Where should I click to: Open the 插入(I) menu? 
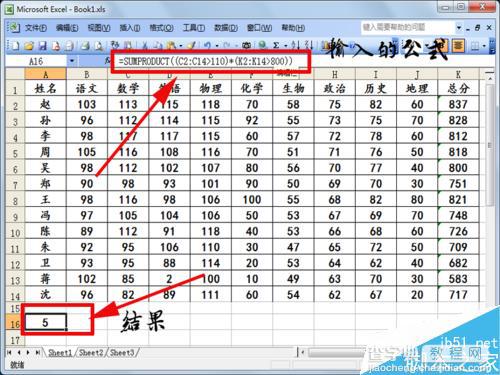pos(130,28)
